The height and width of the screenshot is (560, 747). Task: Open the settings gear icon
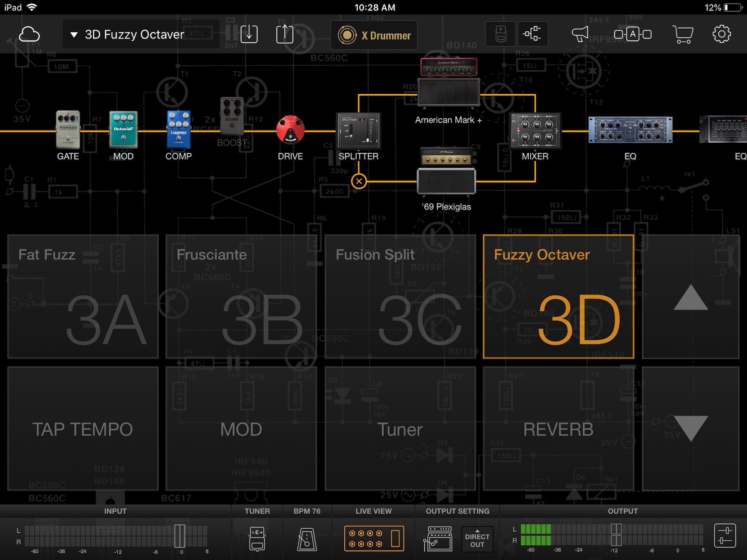[x=721, y=34]
